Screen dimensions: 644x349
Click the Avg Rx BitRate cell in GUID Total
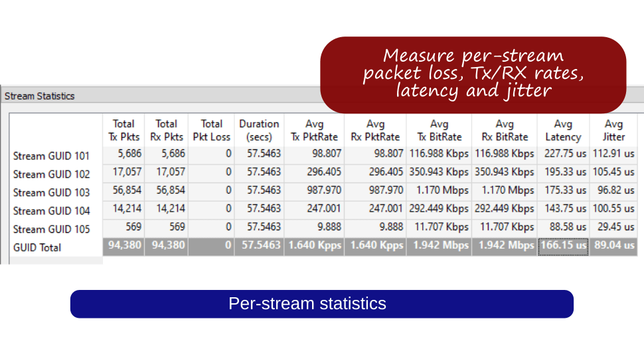coord(505,247)
